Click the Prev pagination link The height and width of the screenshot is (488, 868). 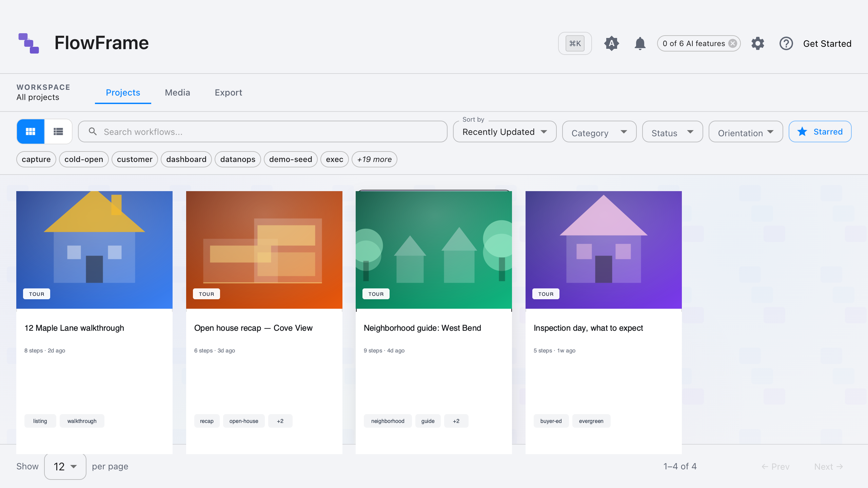click(775, 467)
